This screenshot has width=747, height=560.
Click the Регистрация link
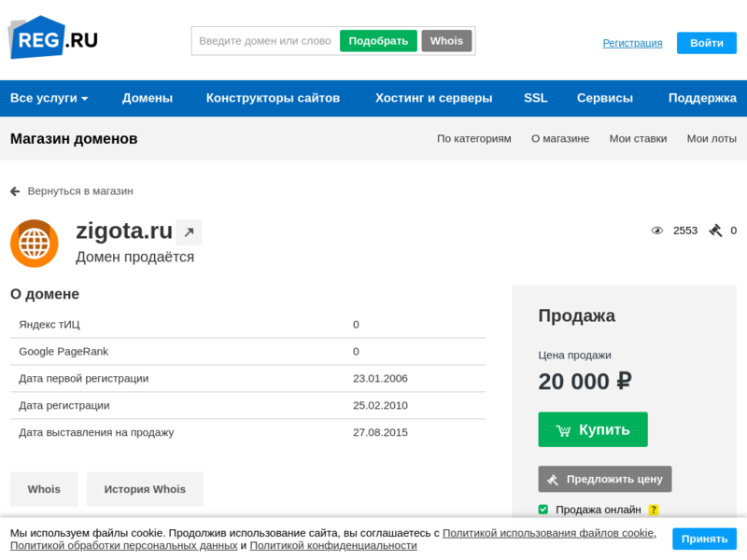coord(632,43)
